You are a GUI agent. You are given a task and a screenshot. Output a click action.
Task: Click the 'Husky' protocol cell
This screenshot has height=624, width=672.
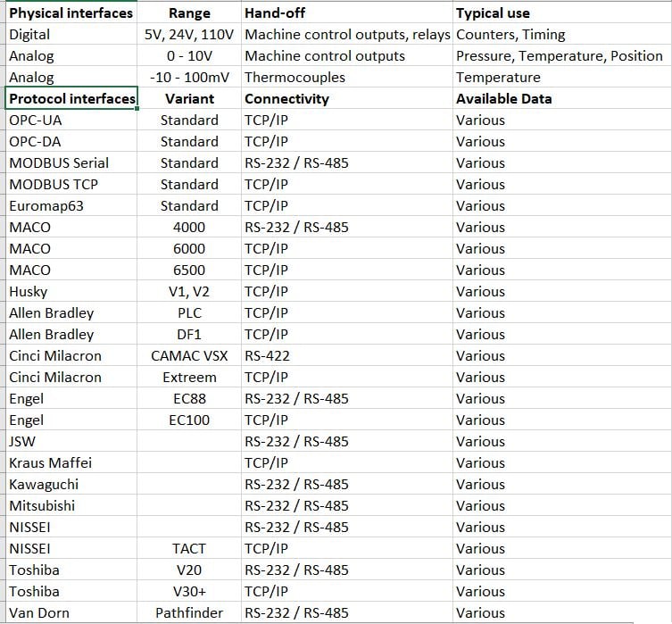[x=71, y=291]
